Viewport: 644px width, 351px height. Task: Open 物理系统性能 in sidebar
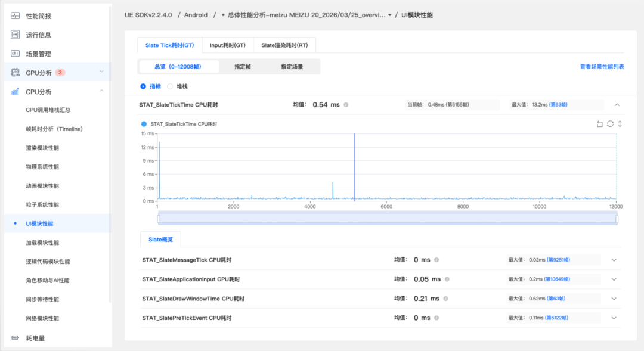[x=42, y=167]
